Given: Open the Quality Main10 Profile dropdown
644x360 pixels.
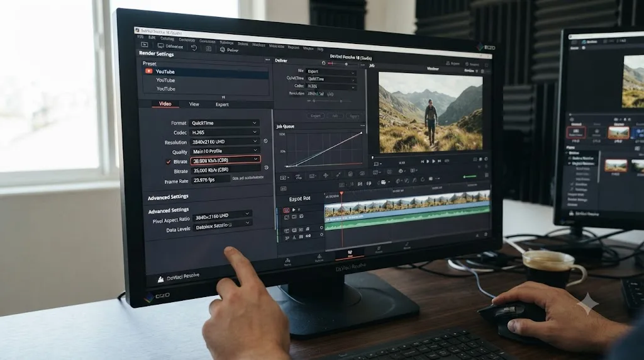Looking at the screenshot, I should coord(225,151).
